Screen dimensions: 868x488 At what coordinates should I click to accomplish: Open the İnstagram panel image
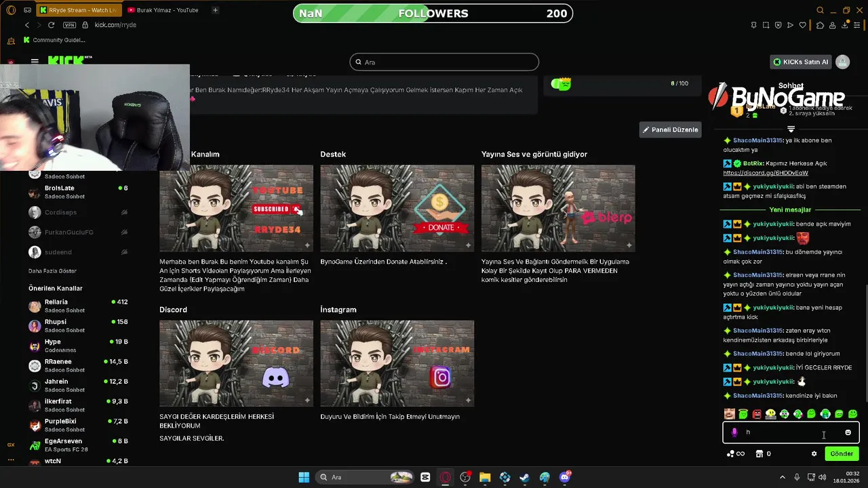[x=397, y=363]
